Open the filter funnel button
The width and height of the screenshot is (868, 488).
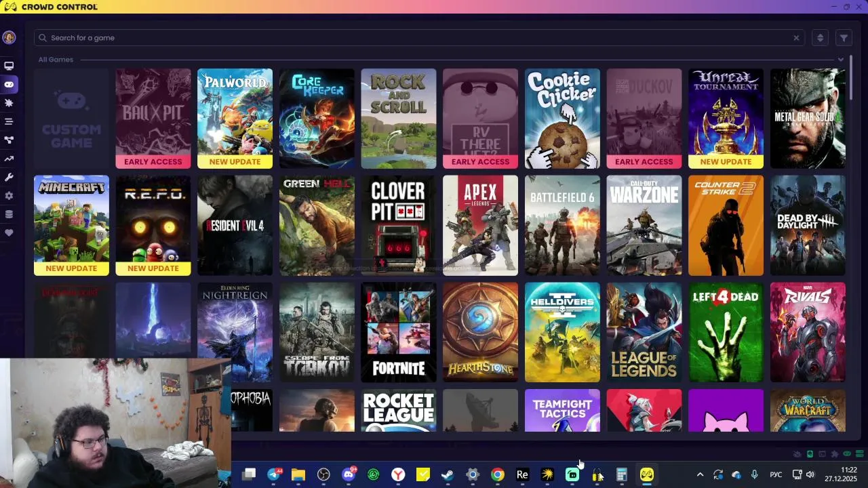point(844,38)
